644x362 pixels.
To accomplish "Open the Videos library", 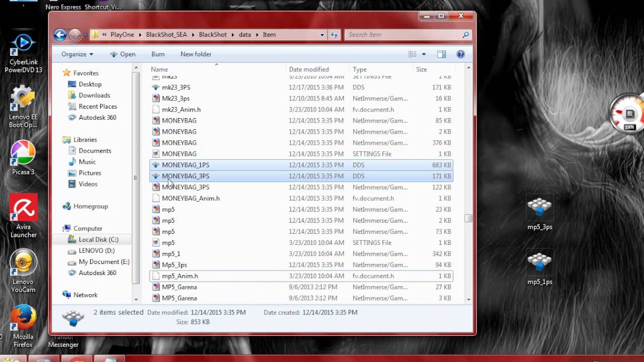I will [x=88, y=184].
